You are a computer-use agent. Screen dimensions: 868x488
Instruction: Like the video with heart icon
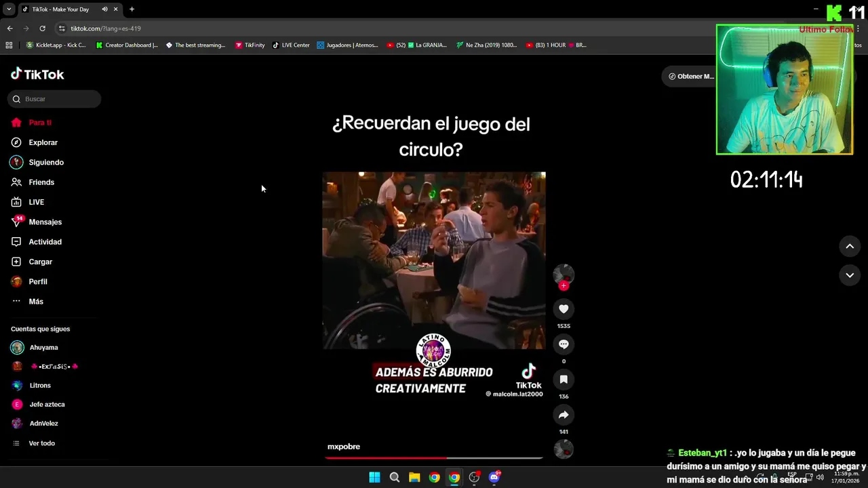[x=564, y=309]
